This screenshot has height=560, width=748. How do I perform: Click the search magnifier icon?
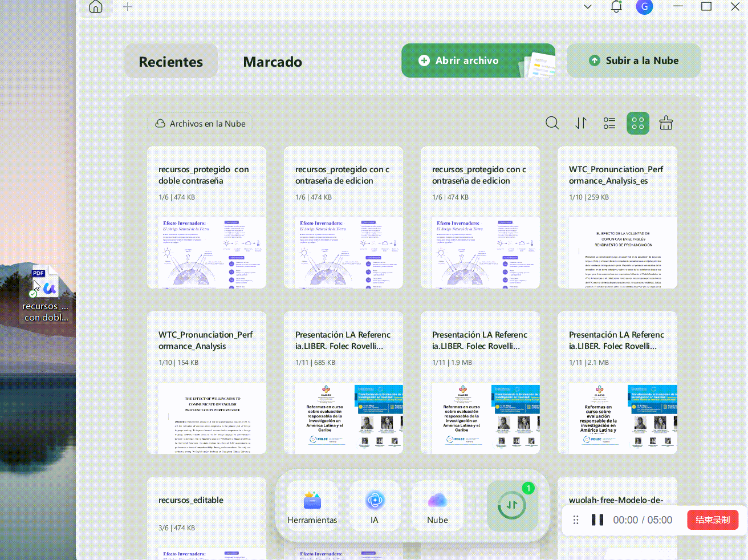552,123
